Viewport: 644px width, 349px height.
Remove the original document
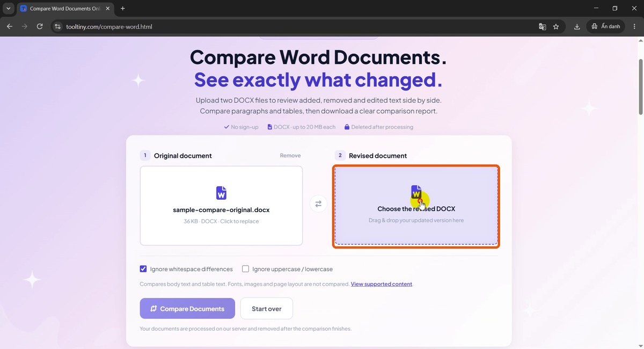(x=290, y=156)
